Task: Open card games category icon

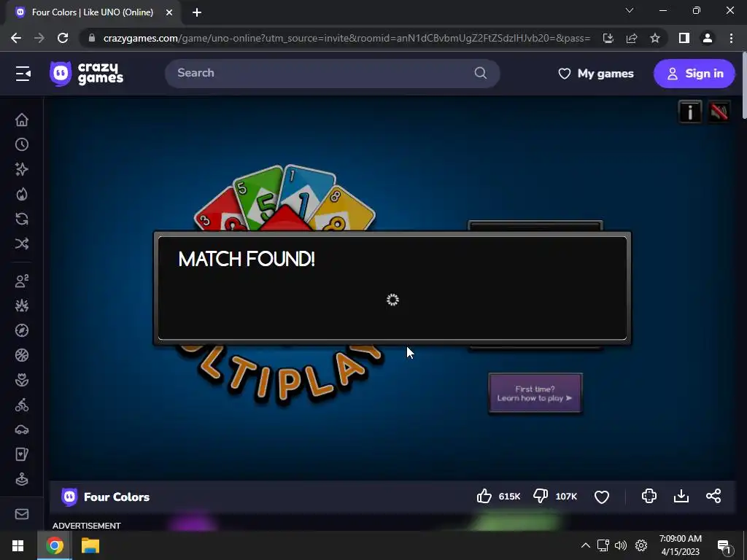Action: pyautogui.click(x=22, y=454)
